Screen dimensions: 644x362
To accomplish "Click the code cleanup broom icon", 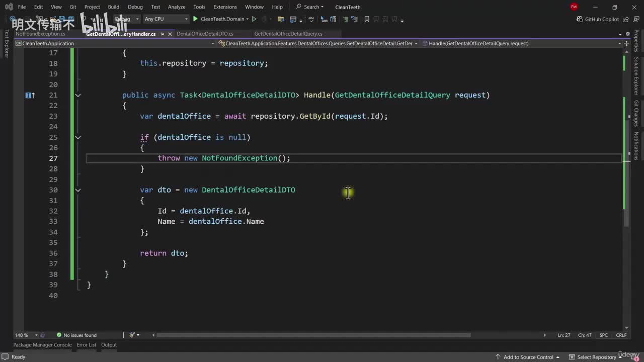I will tap(132, 335).
